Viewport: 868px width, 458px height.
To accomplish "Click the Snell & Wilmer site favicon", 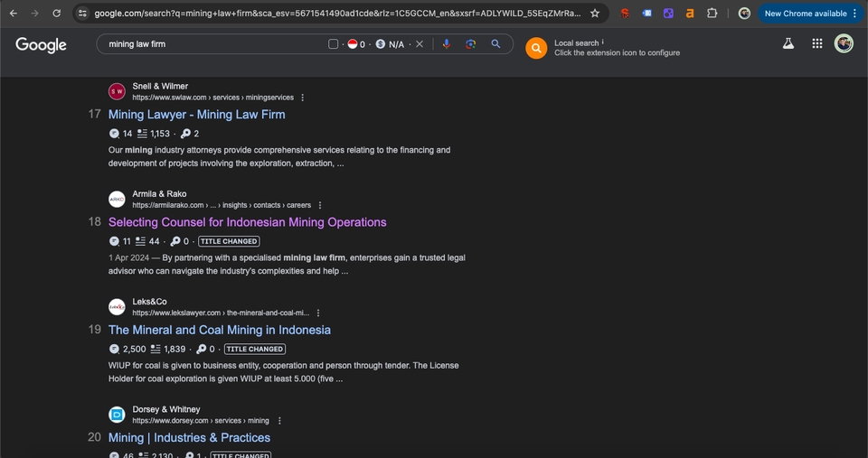I will (117, 91).
